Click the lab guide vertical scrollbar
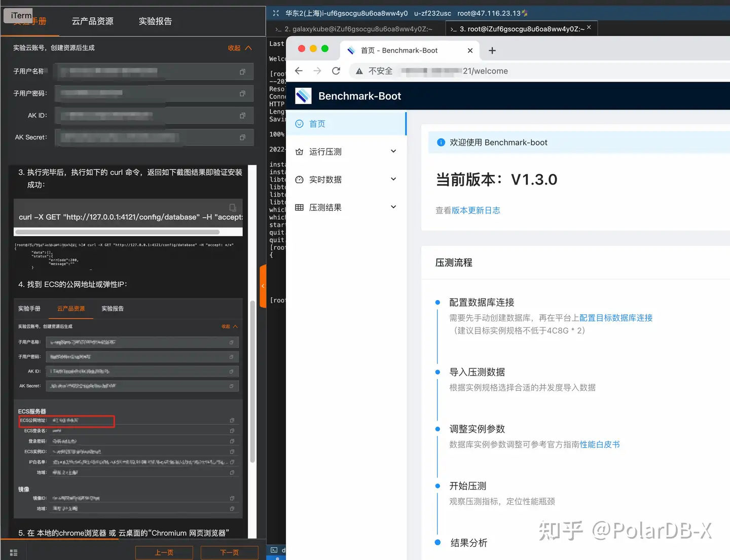730x560 pixels. click(252, 382)
